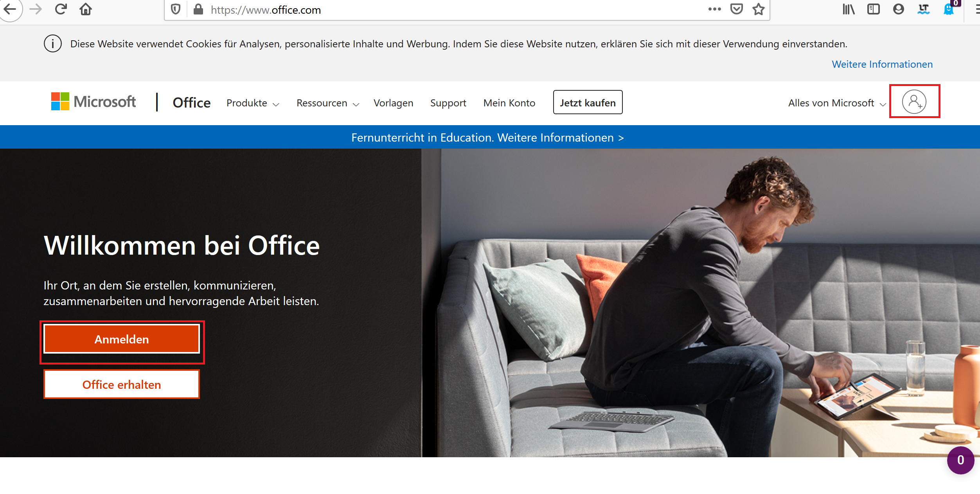Open the Vorlagen menu item
The width and height of the screenshot is (980, 494).
[393, 103]
